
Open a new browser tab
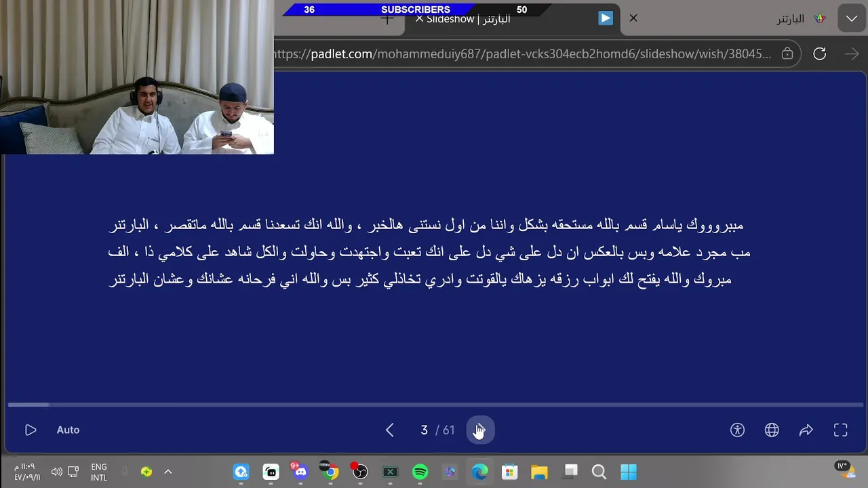[387, 19]
